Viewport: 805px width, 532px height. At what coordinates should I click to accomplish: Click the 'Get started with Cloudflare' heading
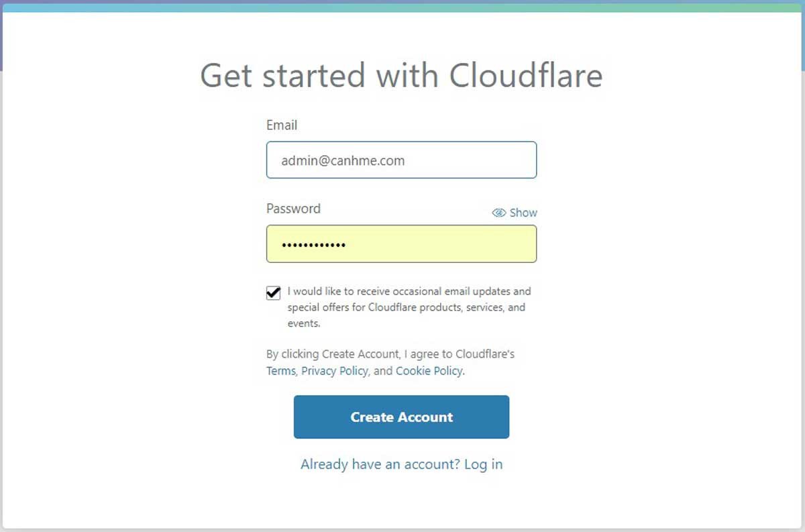click(401, 75)
